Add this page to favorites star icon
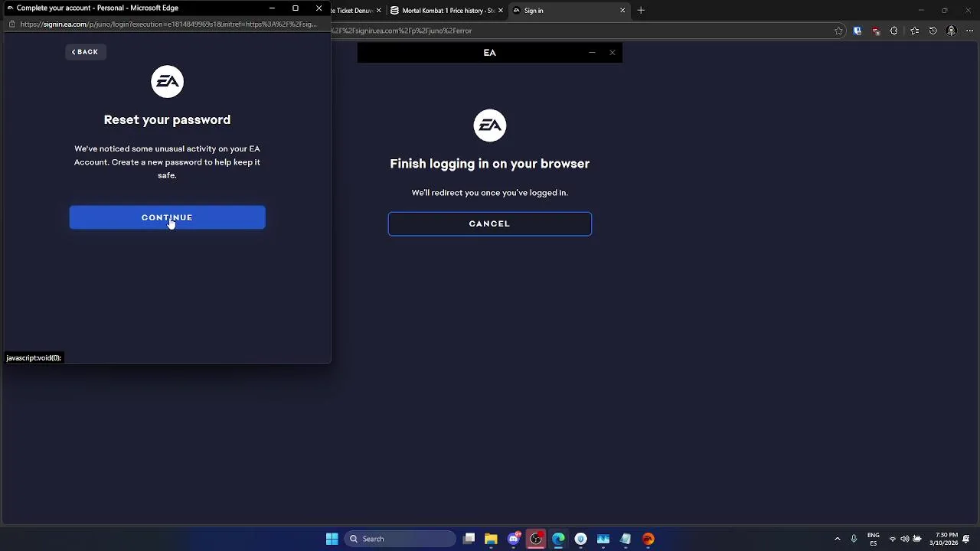 tap(838, 31)
